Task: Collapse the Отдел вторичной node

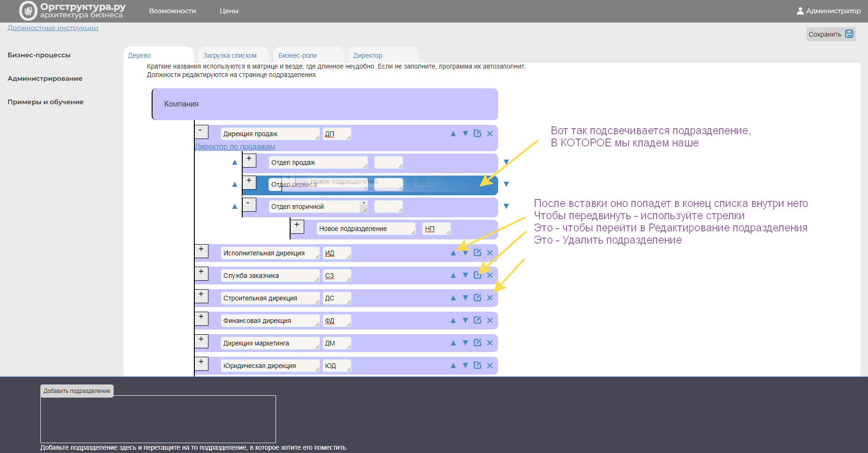Action: 249,205
